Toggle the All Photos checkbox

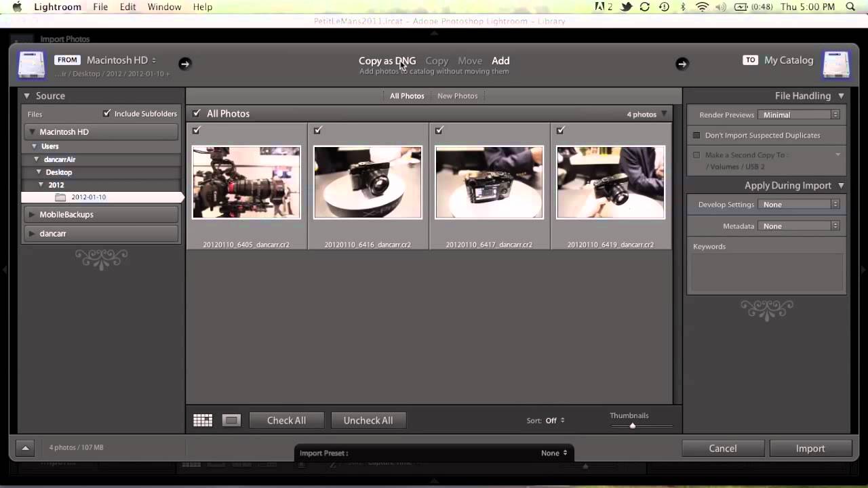click(197, 113)
